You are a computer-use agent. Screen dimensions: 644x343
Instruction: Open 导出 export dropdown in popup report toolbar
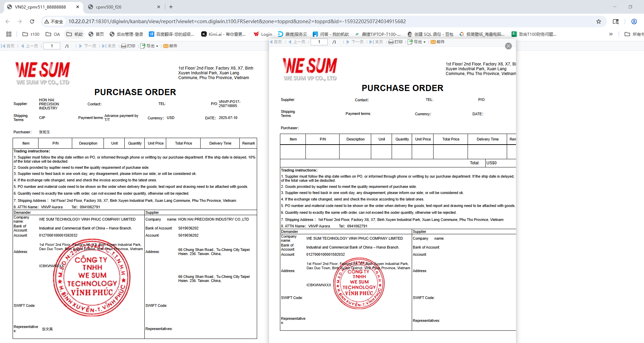point(417,42)
